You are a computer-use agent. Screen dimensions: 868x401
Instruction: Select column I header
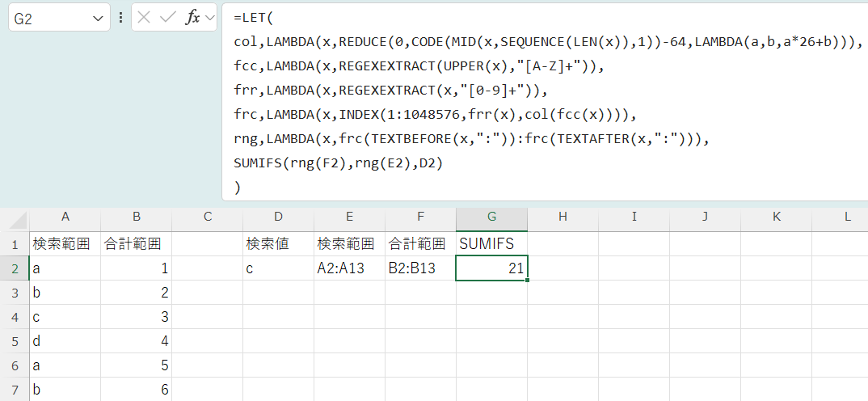point(634,217)
